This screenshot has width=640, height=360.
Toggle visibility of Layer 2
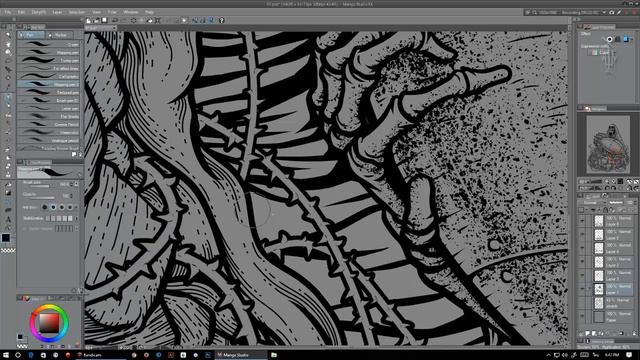(582, 262)
